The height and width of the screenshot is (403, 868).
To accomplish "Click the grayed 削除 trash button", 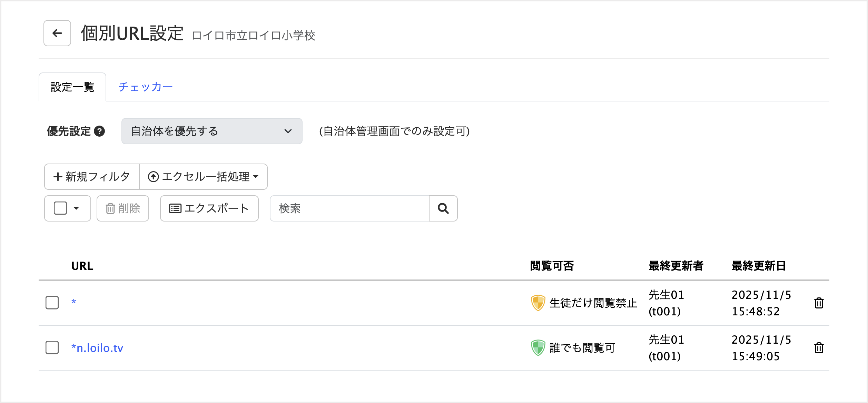I will pos(123,208).
